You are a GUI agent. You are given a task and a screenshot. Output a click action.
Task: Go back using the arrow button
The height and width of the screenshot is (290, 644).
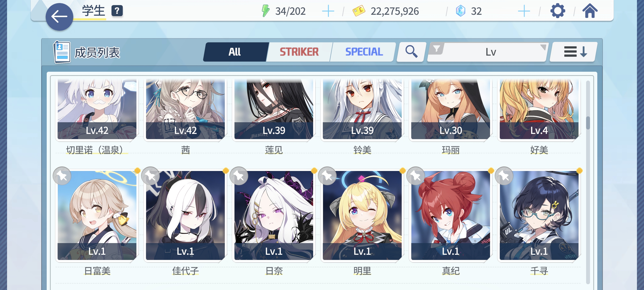pos(59,17)
